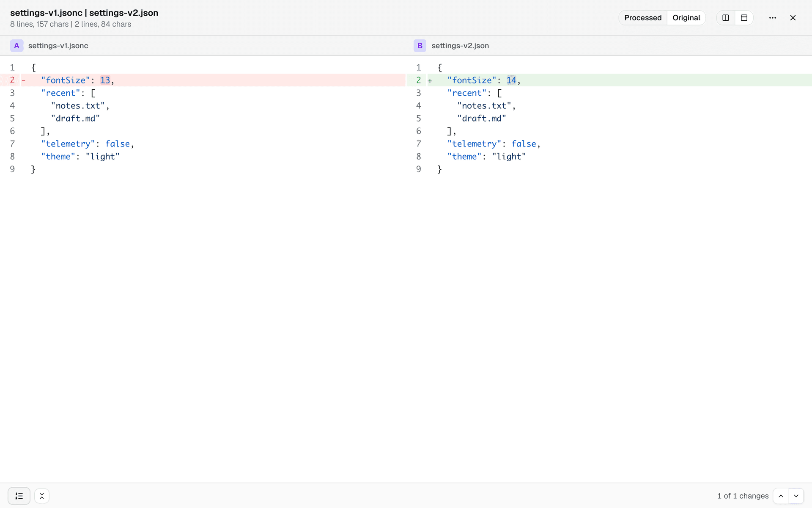Click the highlighted value 14
Screen dimensions: 812x508
(x=511, y=80)
